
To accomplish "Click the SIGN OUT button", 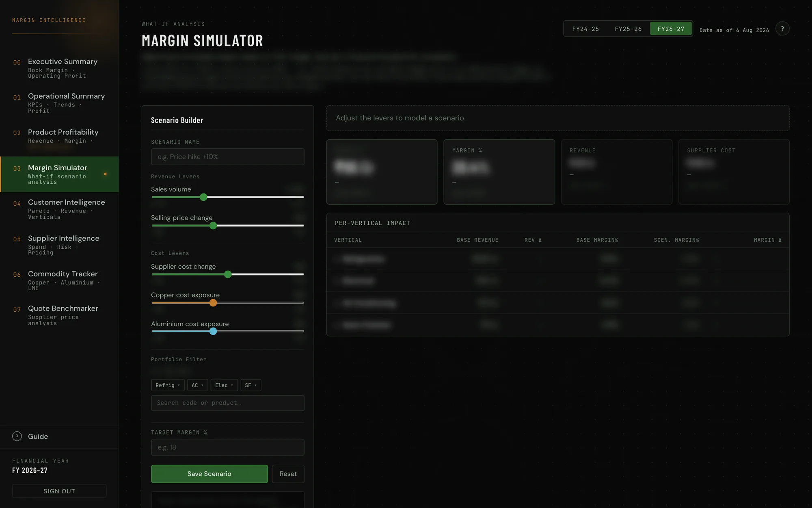I will pyautogui.click(x=59, y=491).
